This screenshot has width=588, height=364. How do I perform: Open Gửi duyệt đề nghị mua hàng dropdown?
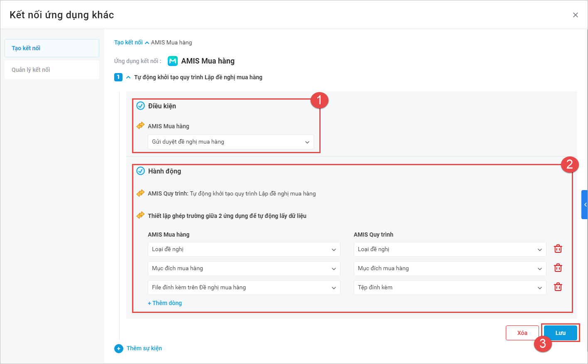tap(230, 142)
